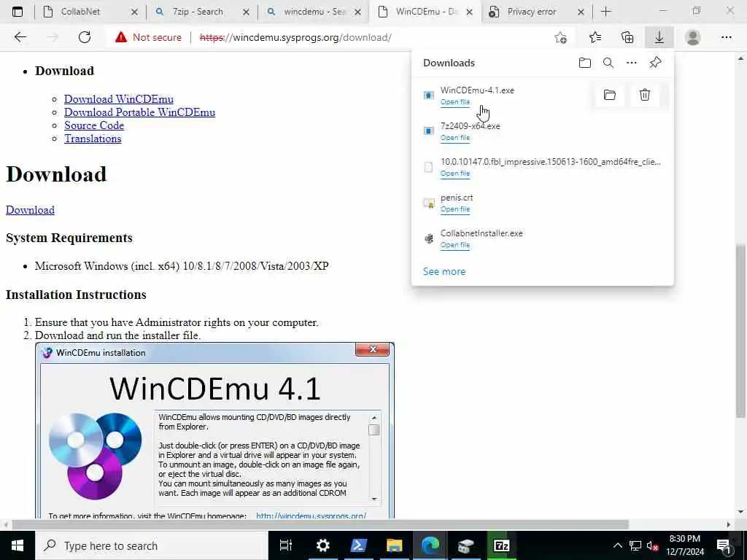Switch to the wincdemu search tab

coord(314,12)
